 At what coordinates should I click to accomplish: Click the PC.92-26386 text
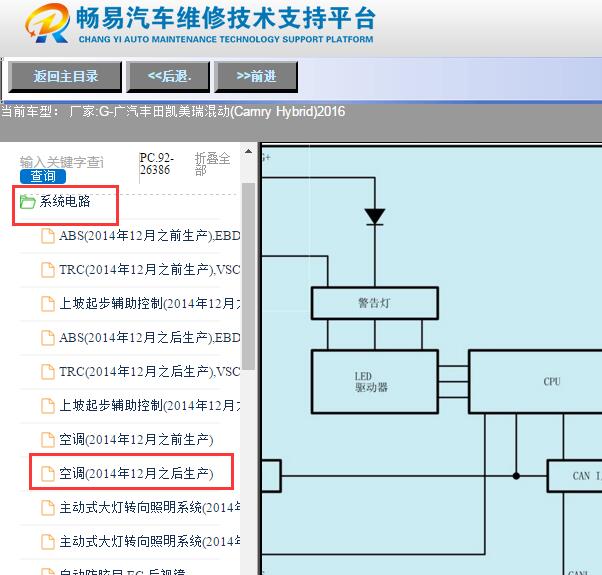[157, 164]
